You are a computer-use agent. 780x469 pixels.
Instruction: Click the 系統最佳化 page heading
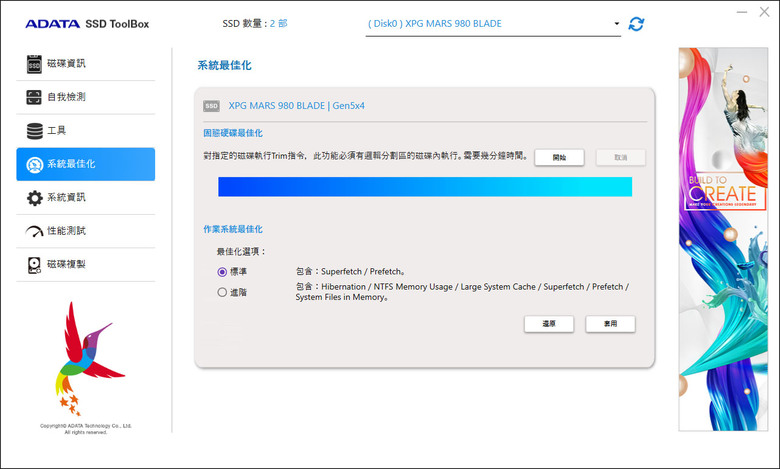224,66
